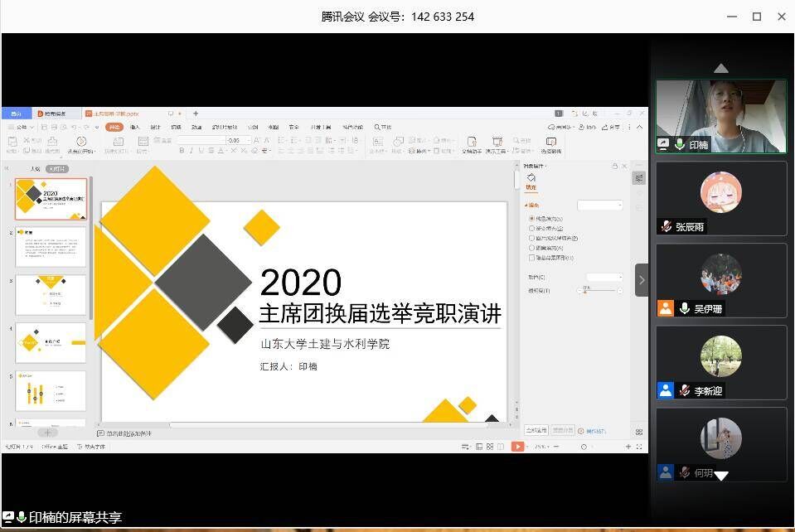Start slideshow with orange status bar play button
This screenshot has height=532, width=795.
517,447
